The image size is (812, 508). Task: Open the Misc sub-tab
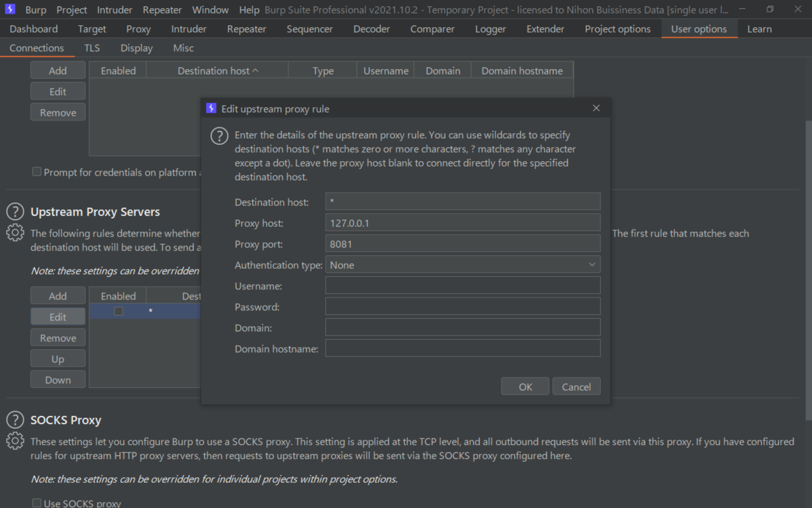(183, 48)
